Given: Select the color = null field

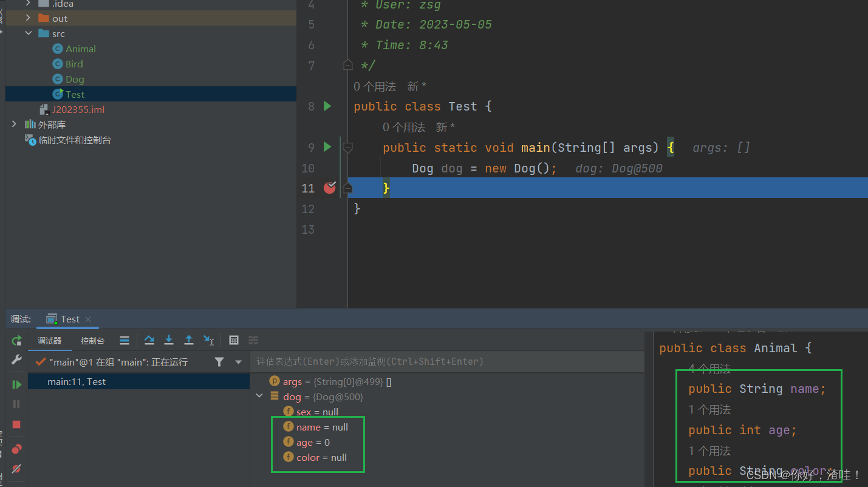Looking at the screenshot, I should coord(315,457).
